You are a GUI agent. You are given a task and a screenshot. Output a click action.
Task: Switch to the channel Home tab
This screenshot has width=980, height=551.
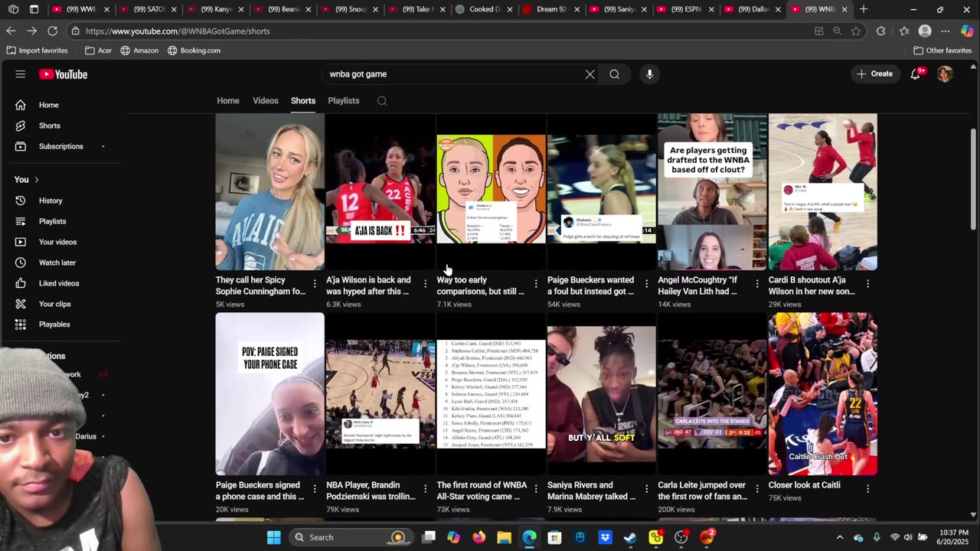pyautogui.click(x=228, y=101)
